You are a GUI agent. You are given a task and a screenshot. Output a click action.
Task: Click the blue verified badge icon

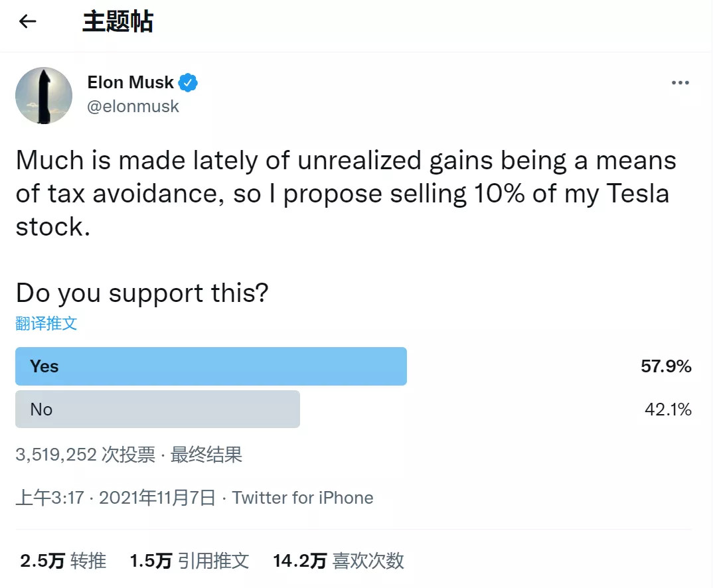pyautogui.click(x=188, y=83)
